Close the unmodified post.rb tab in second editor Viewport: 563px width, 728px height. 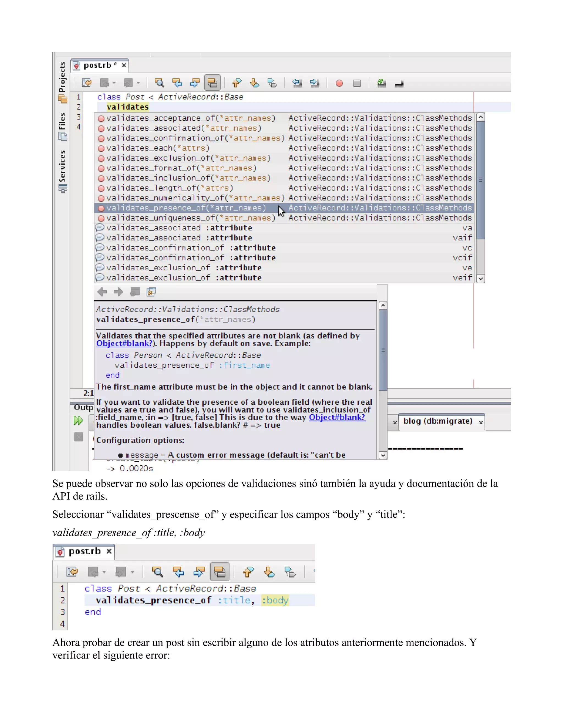point(109,552)
